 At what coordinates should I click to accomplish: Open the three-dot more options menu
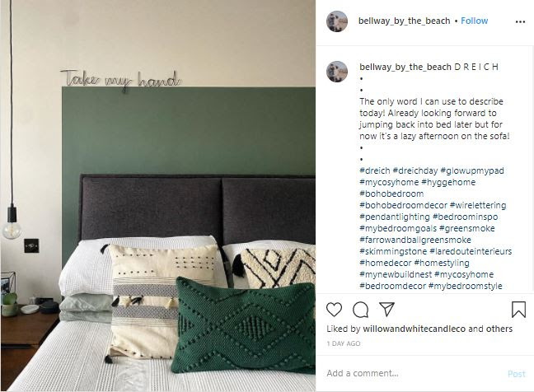tap(520, 21)
